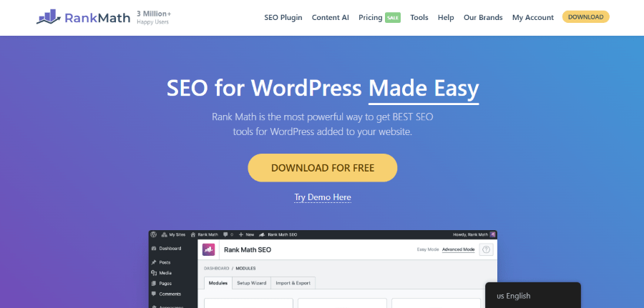Expand the Our Brands menu
The width and height of the screenshot is (644, 308).
[x=483, y=17]
